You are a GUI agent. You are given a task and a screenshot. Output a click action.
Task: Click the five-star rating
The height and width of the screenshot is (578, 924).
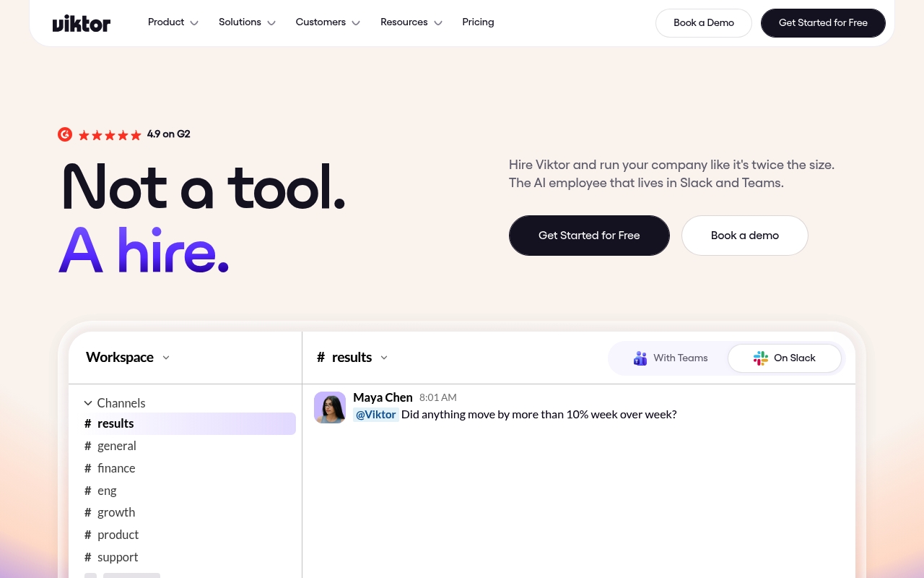pos(110,135)
